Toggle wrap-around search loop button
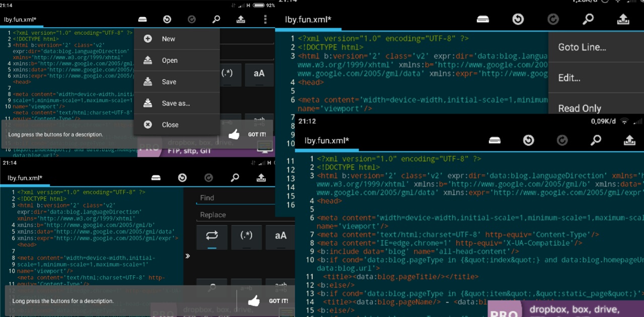Screen dimensions: 644x317 (212, 237)
